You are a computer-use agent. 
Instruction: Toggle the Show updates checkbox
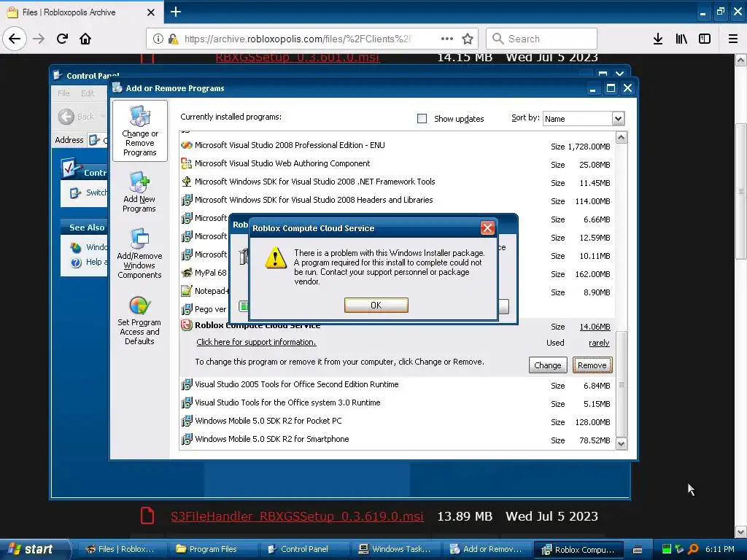pyautogui.click(x=422, y=119)
